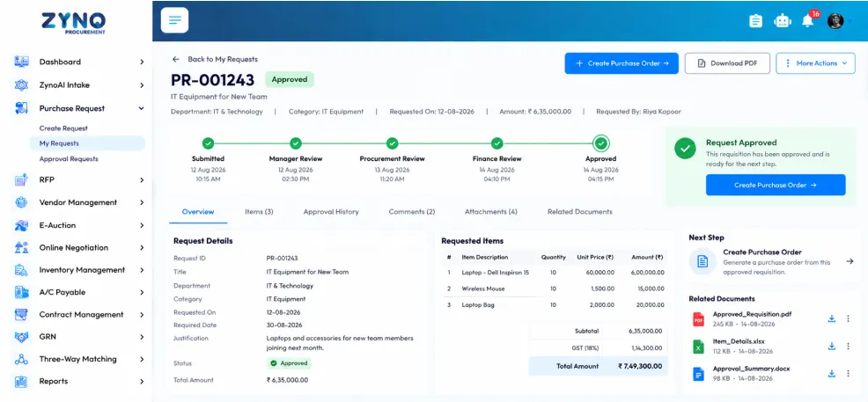Viewport: 868px width, 402px height.
Task: Click the Vendor Management sidebar icon
Action: 22,202
